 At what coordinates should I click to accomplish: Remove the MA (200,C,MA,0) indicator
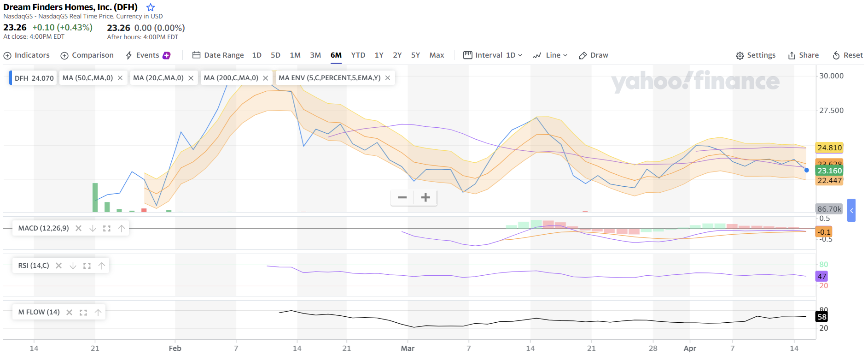pyautogui.click(x=266, y=78)
